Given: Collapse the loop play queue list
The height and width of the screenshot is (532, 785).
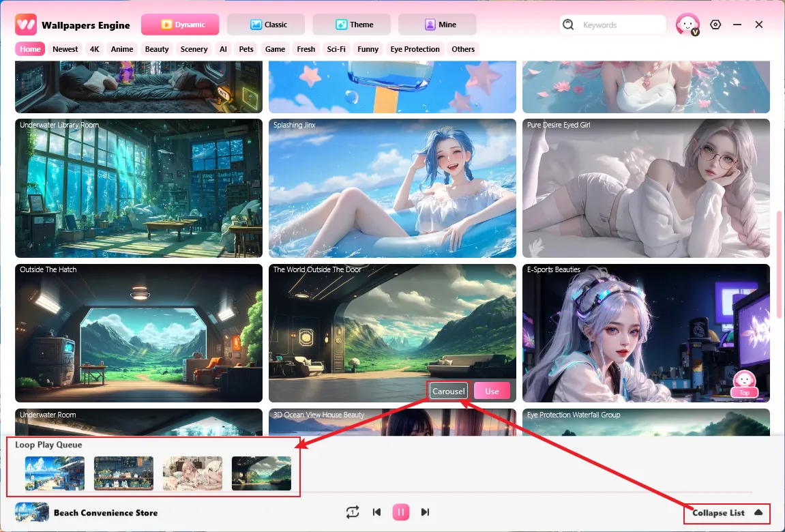Looking at the screenshot, I should point(727,513).
